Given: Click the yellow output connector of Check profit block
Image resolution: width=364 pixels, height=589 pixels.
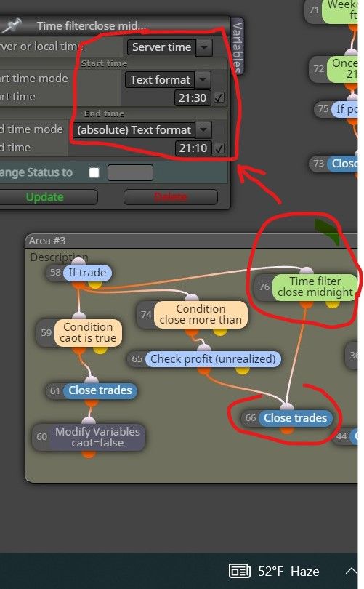Looking at the screenshot, I should click(x=243, y=370).
